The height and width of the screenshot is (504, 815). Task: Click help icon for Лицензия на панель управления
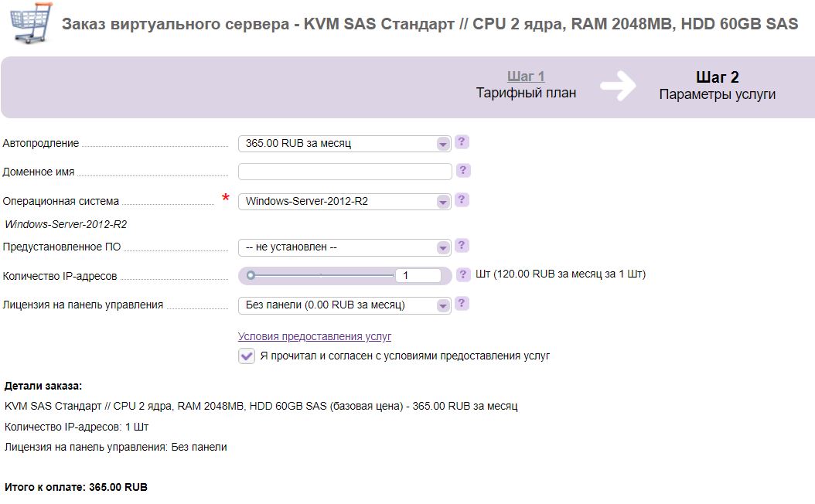tap(462, 304)
